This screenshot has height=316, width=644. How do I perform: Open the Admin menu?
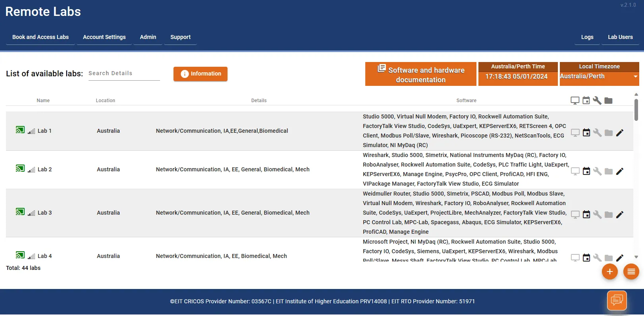pyautogui.click(x=148, y=37)
